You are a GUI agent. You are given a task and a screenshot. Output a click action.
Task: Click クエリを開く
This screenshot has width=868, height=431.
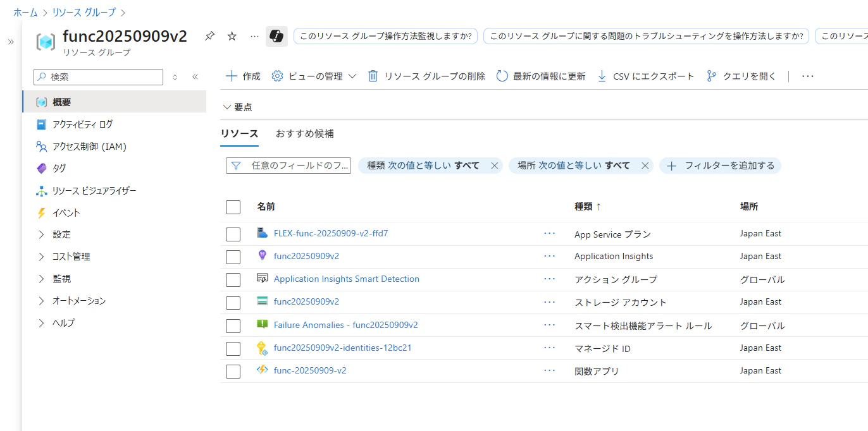741,76
